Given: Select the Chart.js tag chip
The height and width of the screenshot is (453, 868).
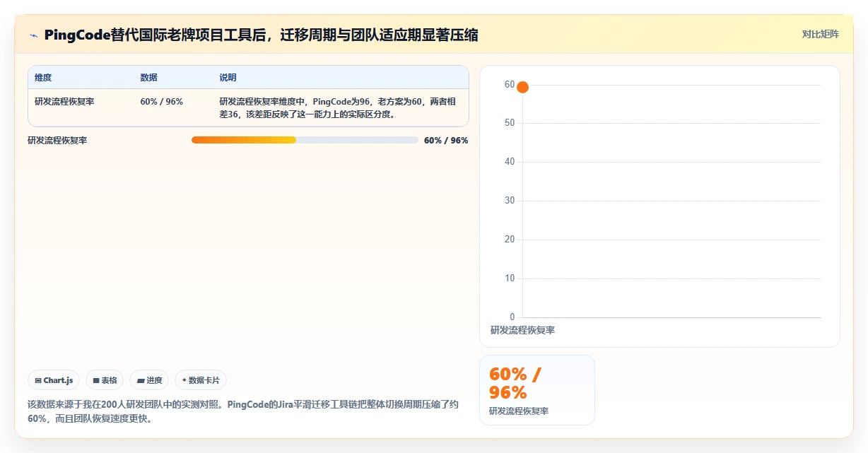Looking at the screenshot, I should 54,380.
